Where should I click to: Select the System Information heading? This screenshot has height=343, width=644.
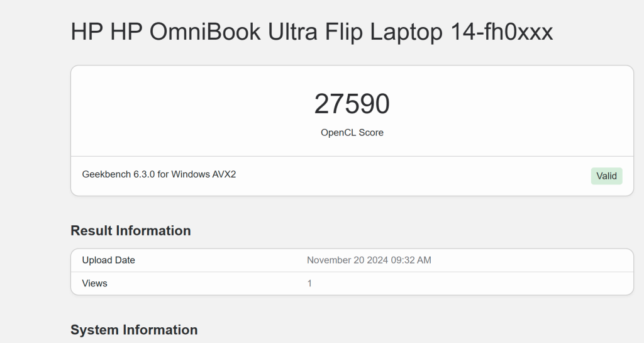coord(133,330)
